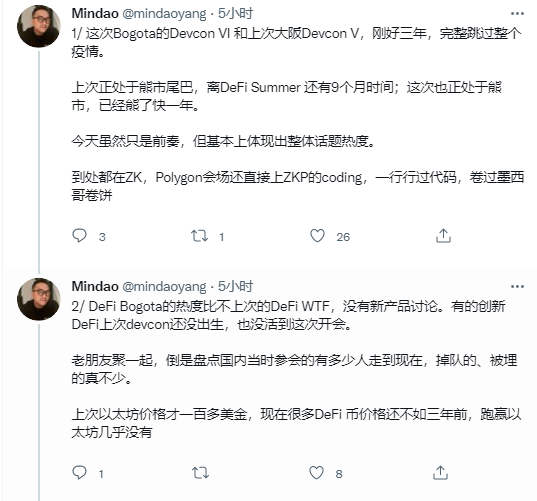537x501 pixels.
Task: Click @mindaoyang handle on second tweet
Action: (x=164, y=287)
